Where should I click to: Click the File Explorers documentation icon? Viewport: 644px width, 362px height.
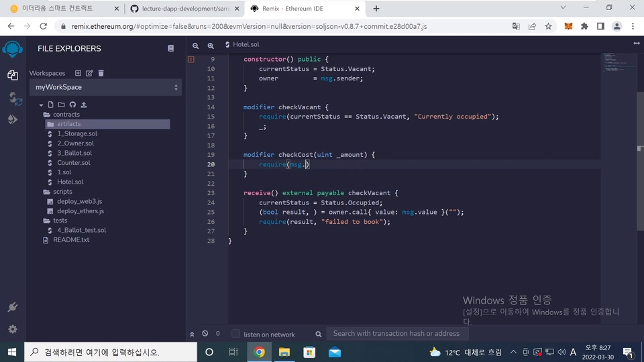171,48
